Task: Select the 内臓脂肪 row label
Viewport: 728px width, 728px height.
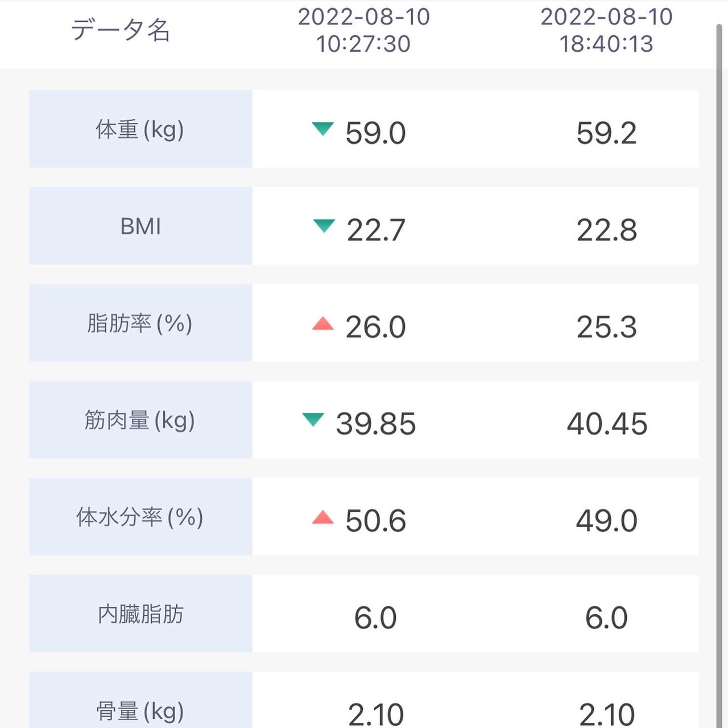Action: (140, 614)
